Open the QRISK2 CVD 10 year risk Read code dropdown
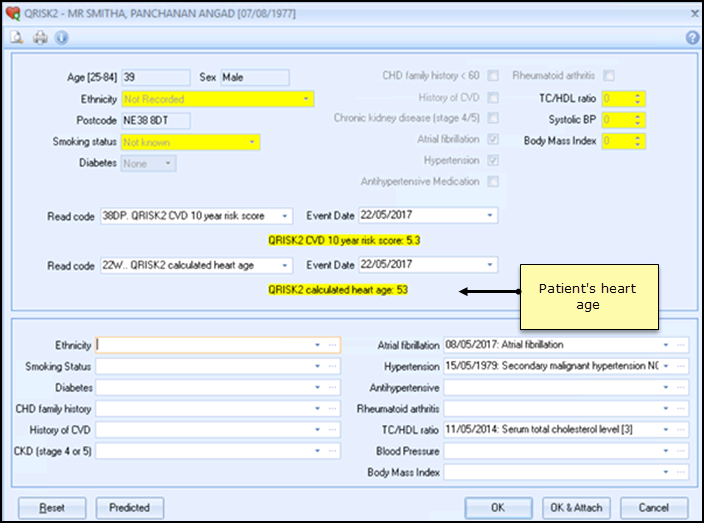This screenshot has height=523, width=704. (x=284, y=216)
